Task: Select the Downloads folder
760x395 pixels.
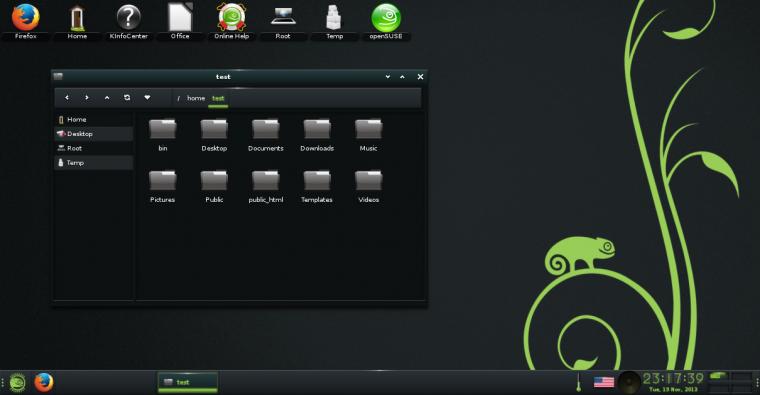Action: tap(317, 135)
